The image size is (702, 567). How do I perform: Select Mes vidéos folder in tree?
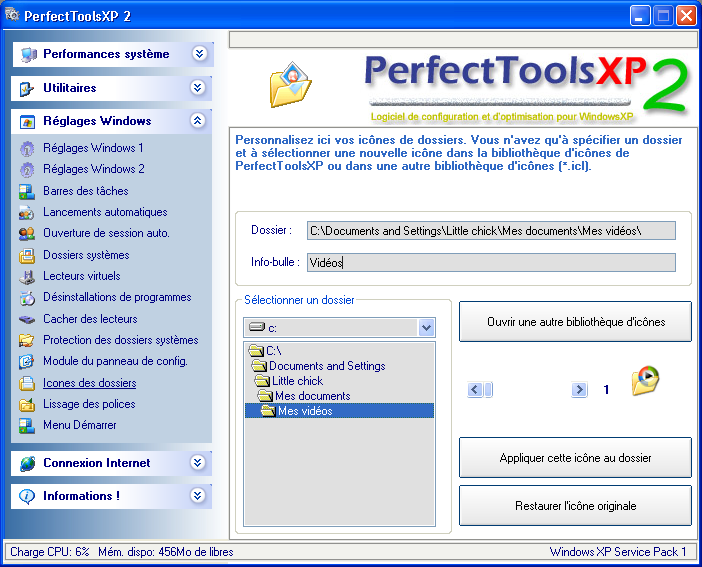point(339,411)
